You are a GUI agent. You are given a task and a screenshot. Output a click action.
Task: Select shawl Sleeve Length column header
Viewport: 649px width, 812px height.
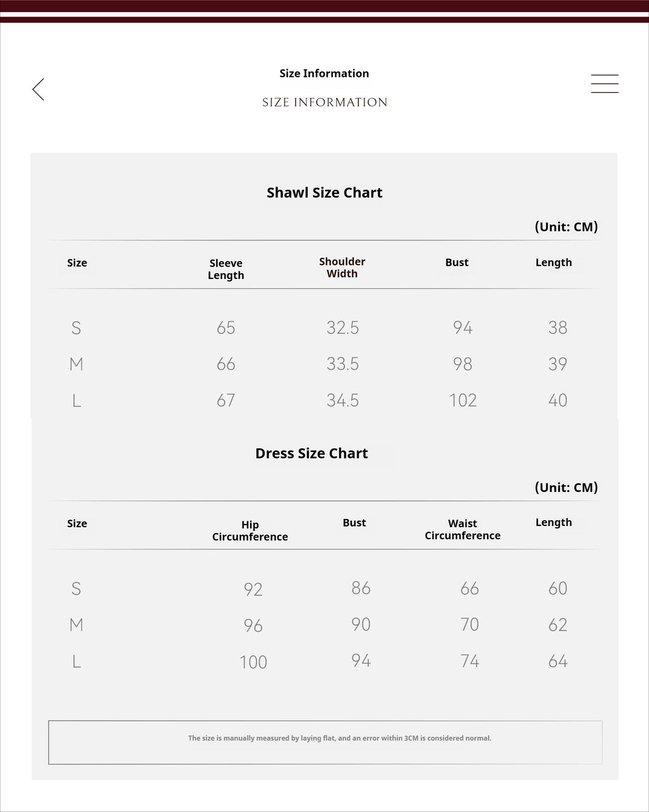[x=226, y=269]
